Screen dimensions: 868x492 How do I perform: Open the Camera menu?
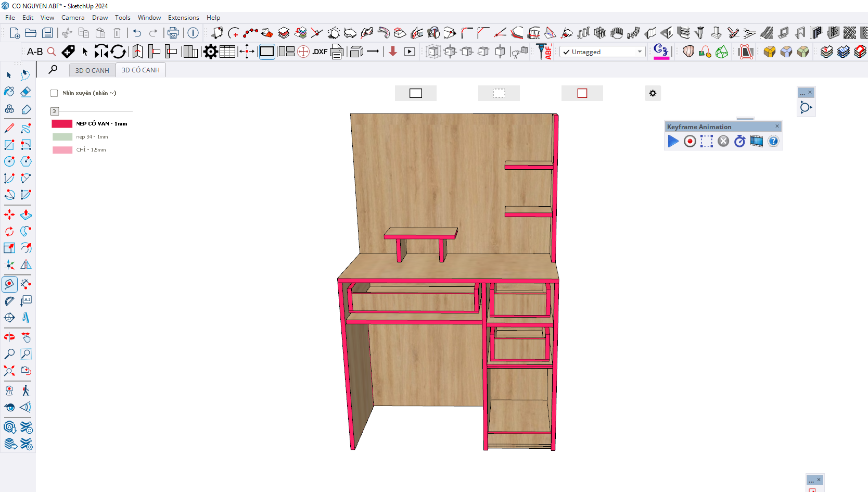coord(72,18)
